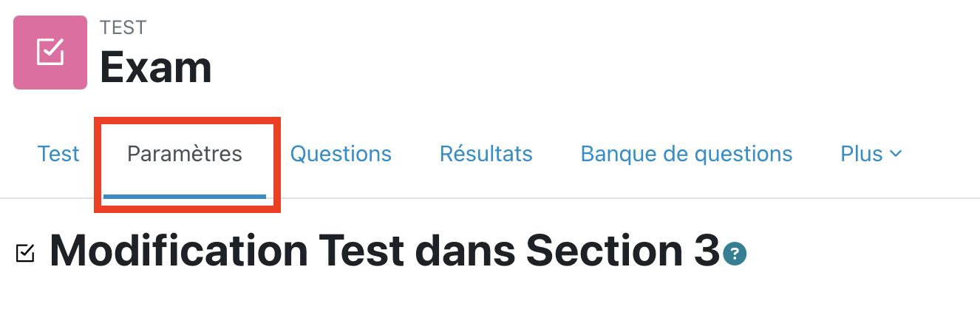Open help icon beside Section 3 heading
This screenshot has width=980, height=318.
tap(735, 254)
